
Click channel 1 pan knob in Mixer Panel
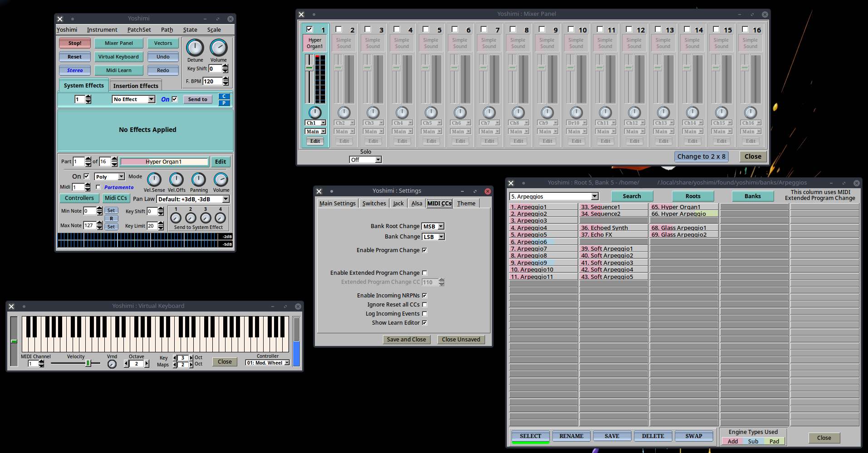pos(315,112)
